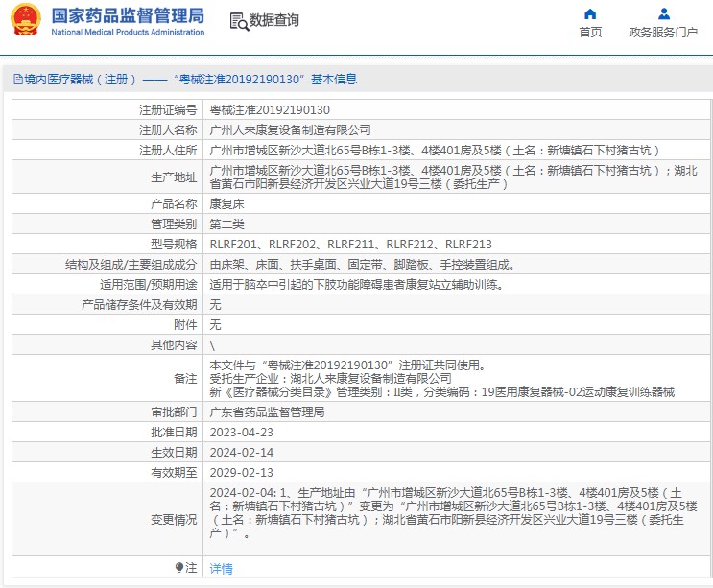
Task: Click the 数据查询 magnifier document icon
Action: point(238,20)
